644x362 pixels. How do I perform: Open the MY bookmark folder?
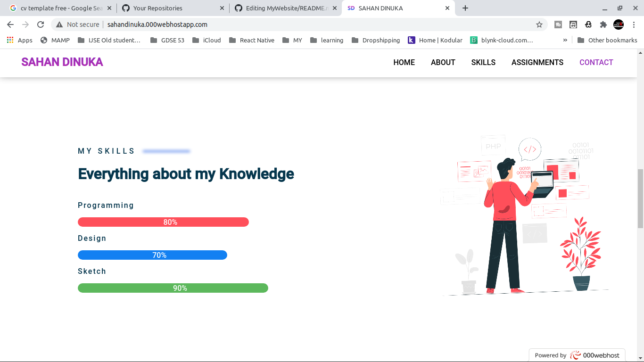pyautogui.click(x=292, y=40)
